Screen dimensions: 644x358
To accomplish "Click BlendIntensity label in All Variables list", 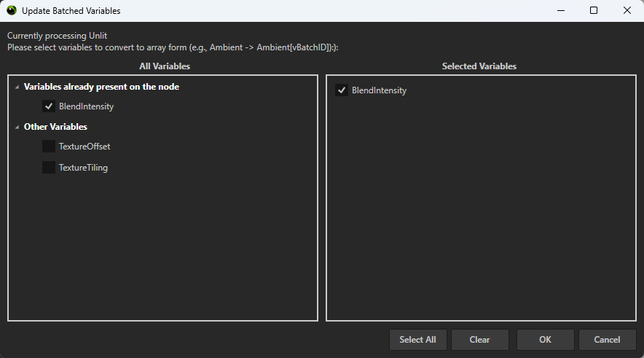I will (x=86, y=106).
